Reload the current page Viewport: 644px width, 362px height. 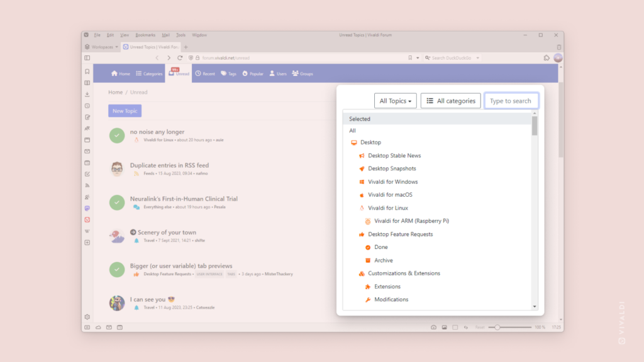click(180, 58)
